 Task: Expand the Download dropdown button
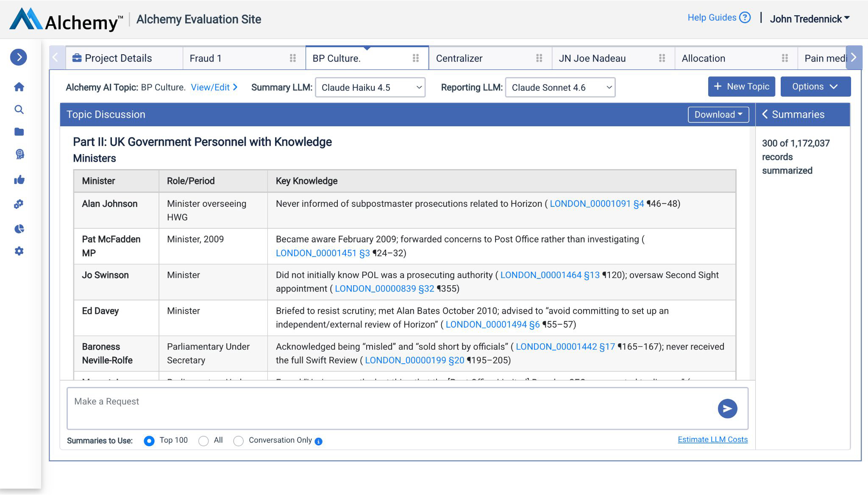click(x=718, y=115)
